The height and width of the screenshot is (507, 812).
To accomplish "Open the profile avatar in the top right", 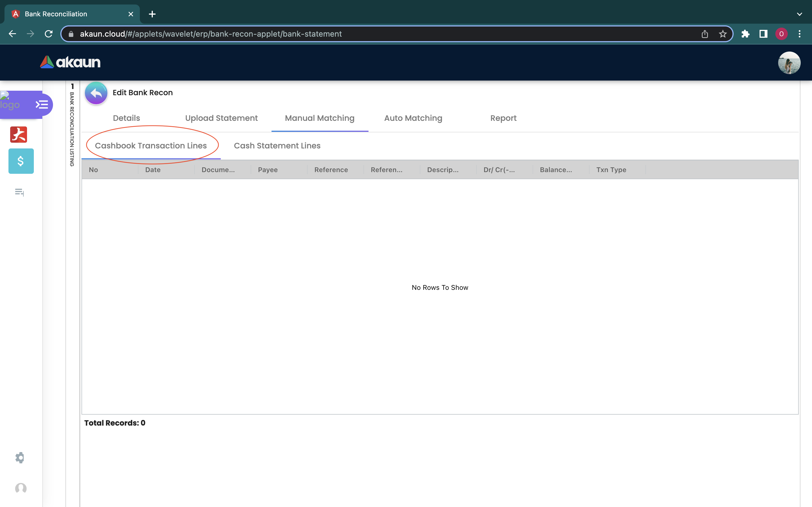I will pyautogui.click(x=789, y=63).
